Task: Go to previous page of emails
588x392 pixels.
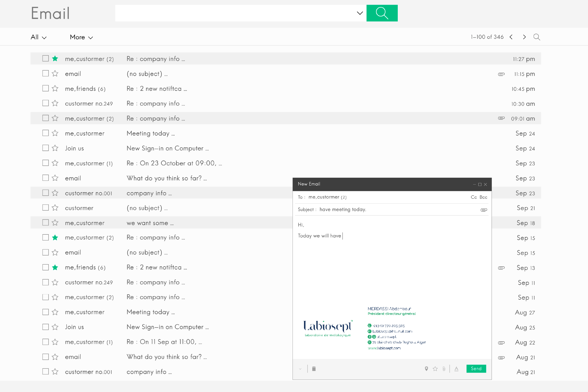Action: 511,37
